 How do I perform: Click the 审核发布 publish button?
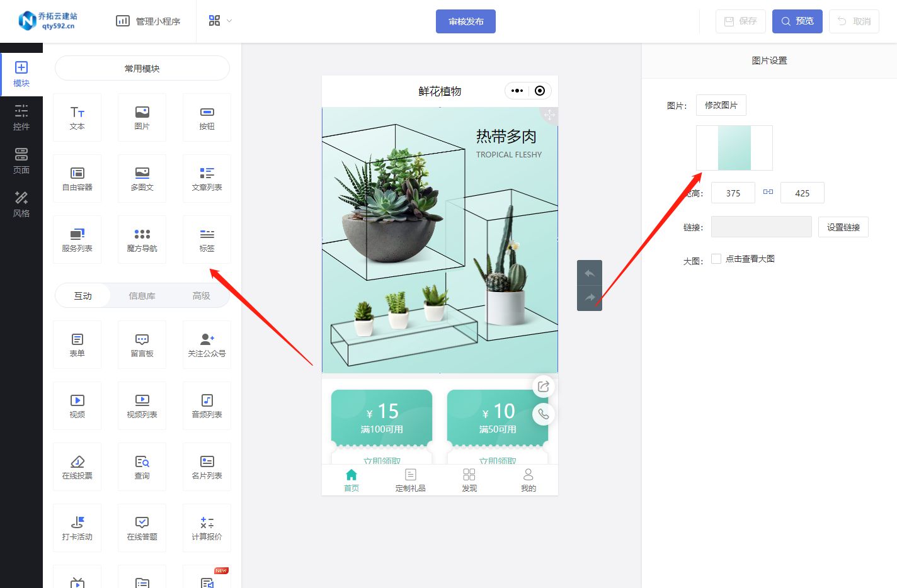466,21
